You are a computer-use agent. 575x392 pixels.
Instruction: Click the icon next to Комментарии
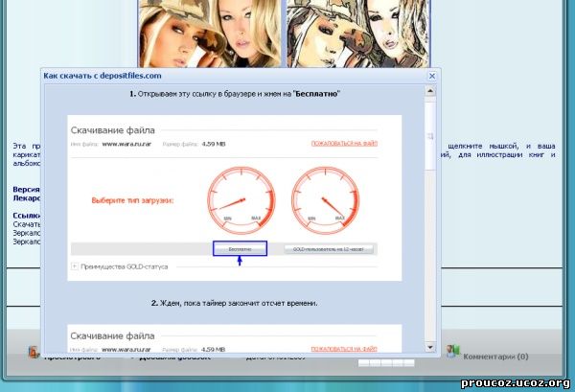pyautogui.click(x=453, y=353)
